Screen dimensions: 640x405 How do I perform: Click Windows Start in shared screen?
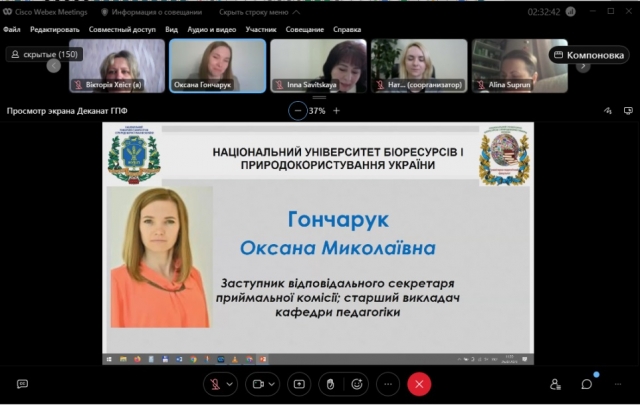coord(109,359)
